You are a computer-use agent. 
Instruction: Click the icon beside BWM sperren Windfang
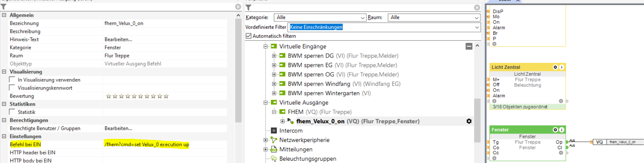pos(282,83)
